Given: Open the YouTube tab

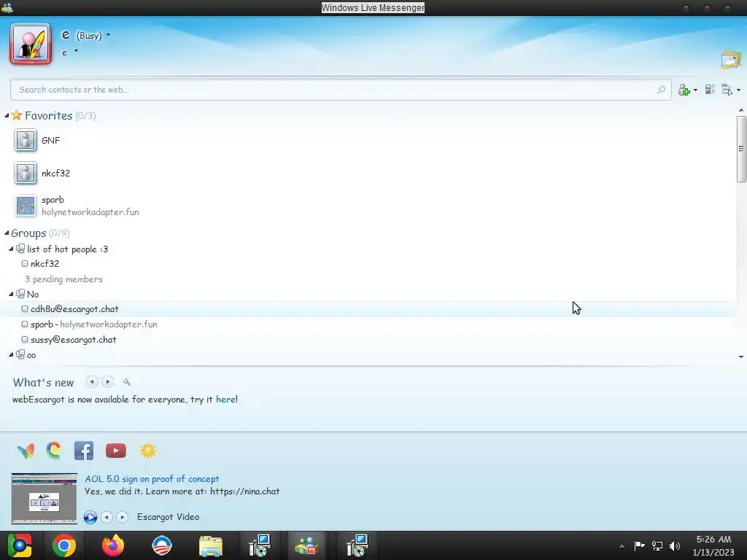Looking at the screenshot, I should (116, 451).
